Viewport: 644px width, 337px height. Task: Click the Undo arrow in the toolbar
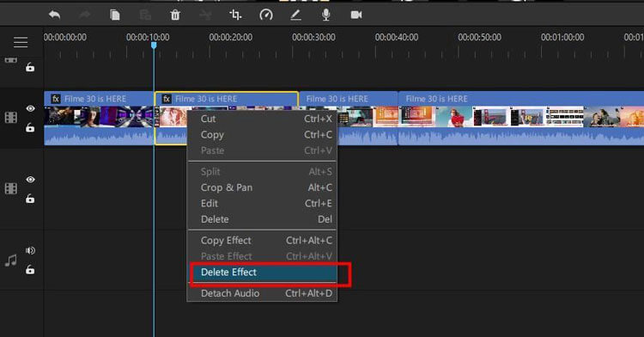click(x=54, y=15)
